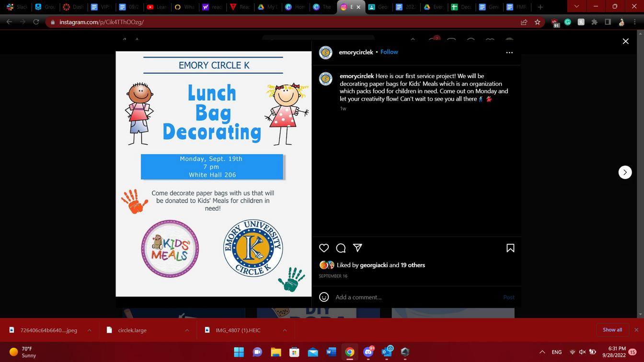This screenshot has height=362, width=644.
Task: Open Discord from the taskbar
Action: coord(368,352)
